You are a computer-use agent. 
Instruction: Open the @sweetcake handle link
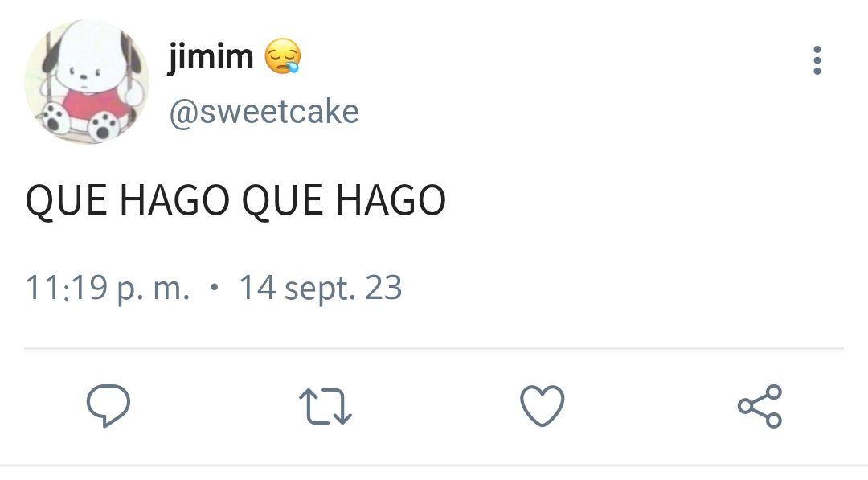click(264, 112)
